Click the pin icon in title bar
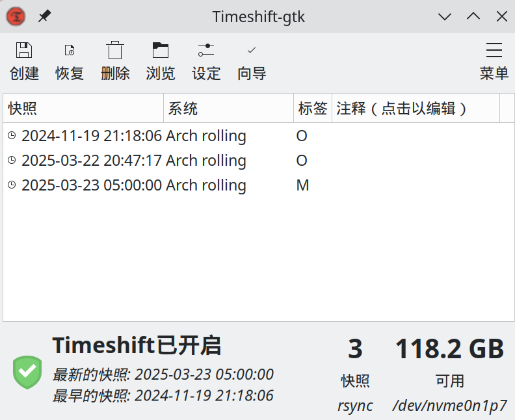 coord(44,16)
